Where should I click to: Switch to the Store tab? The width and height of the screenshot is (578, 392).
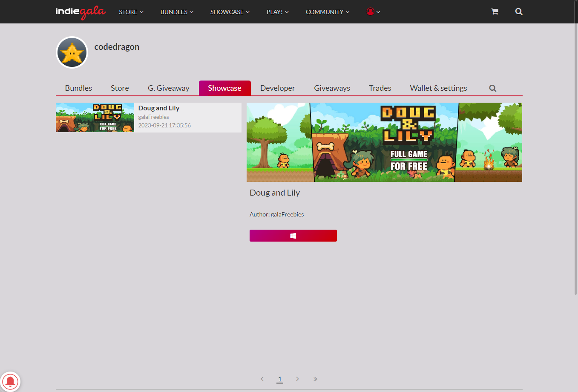(x=120, y=88)
